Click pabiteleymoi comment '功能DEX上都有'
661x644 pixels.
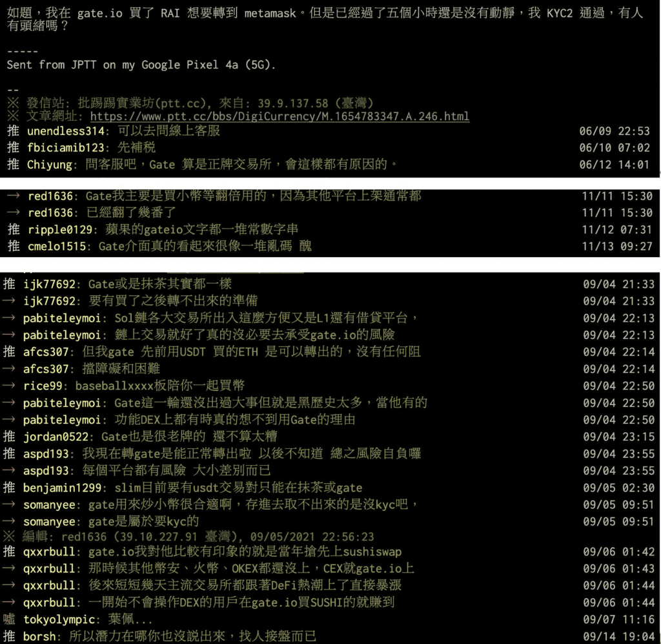tap(235, 420)
